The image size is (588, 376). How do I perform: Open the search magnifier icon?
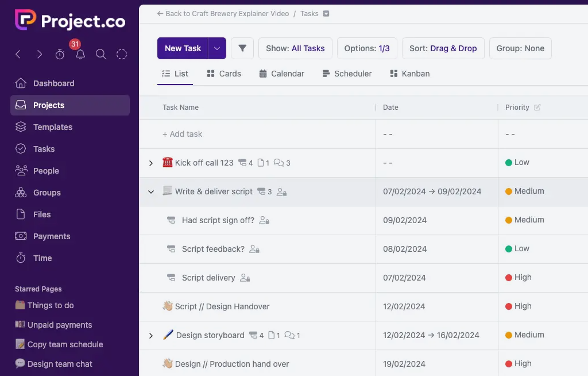(100, 55)
